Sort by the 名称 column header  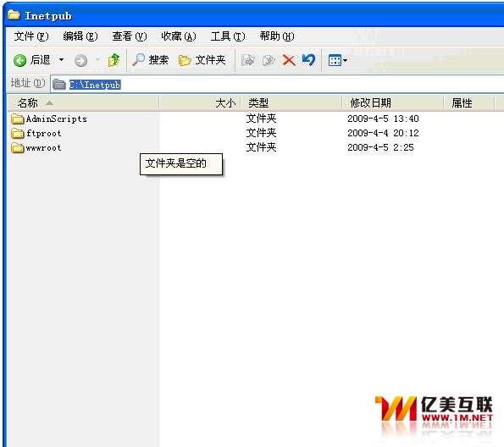click(x=84, y=103)
